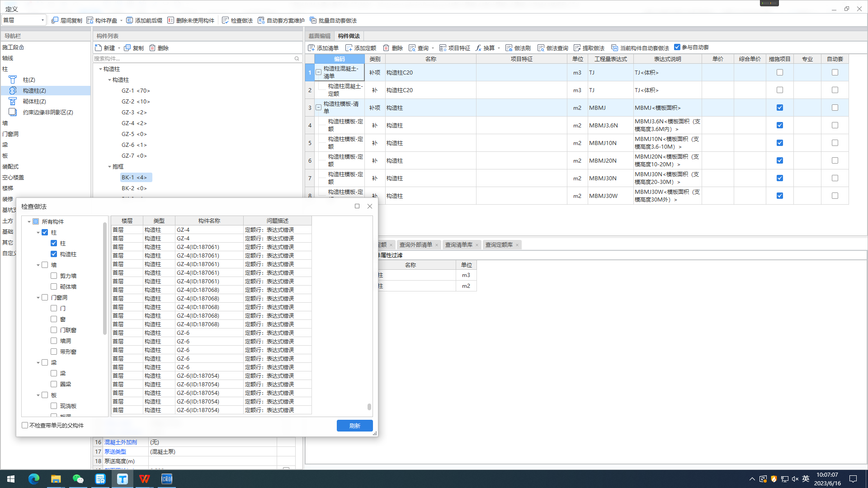The height and width of the screenshot is (488, 868).
Task: Collapse the 门窗洞 group in the dialog
Action: [x=38, y=298]
